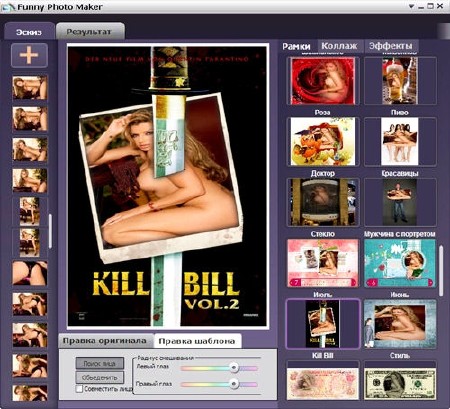Image resolution: width=450 pixels, height=409 pixels.
Task: Choose the Доктор frame template thumbnail
Action: pyautogui.click(x=323, y=141)
